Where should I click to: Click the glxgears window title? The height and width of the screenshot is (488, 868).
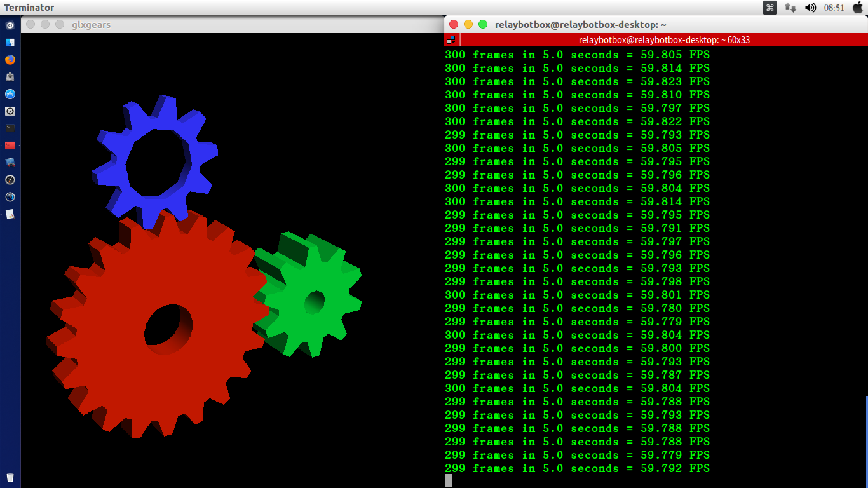(x=91, y=24)
